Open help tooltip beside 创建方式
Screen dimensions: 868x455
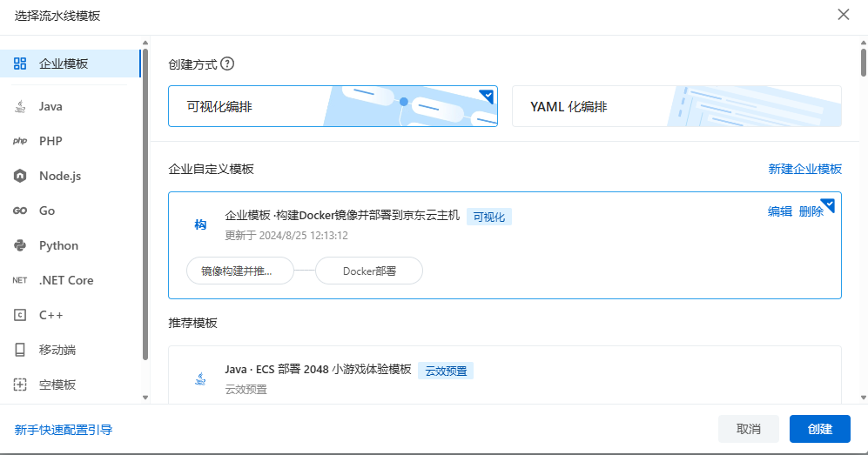[227, 64]
